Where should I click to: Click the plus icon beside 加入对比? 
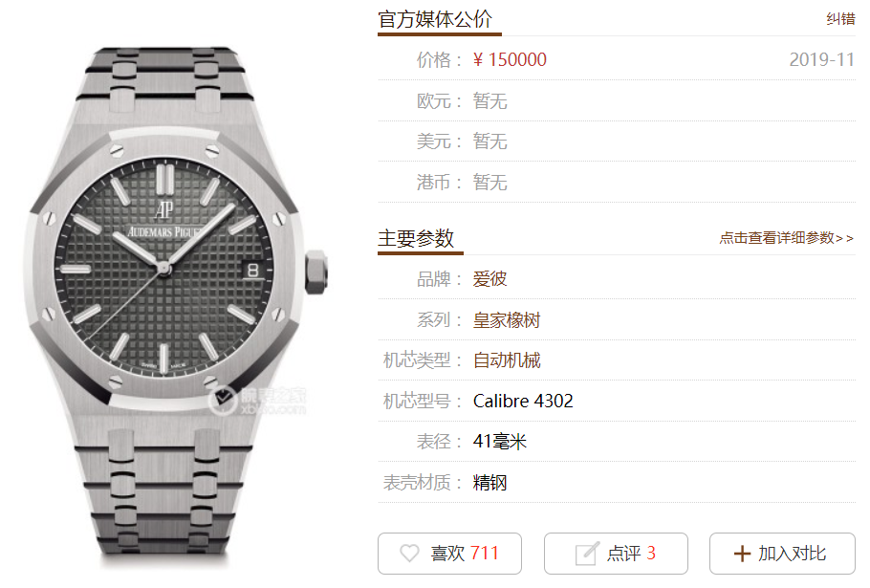(742, 554)
